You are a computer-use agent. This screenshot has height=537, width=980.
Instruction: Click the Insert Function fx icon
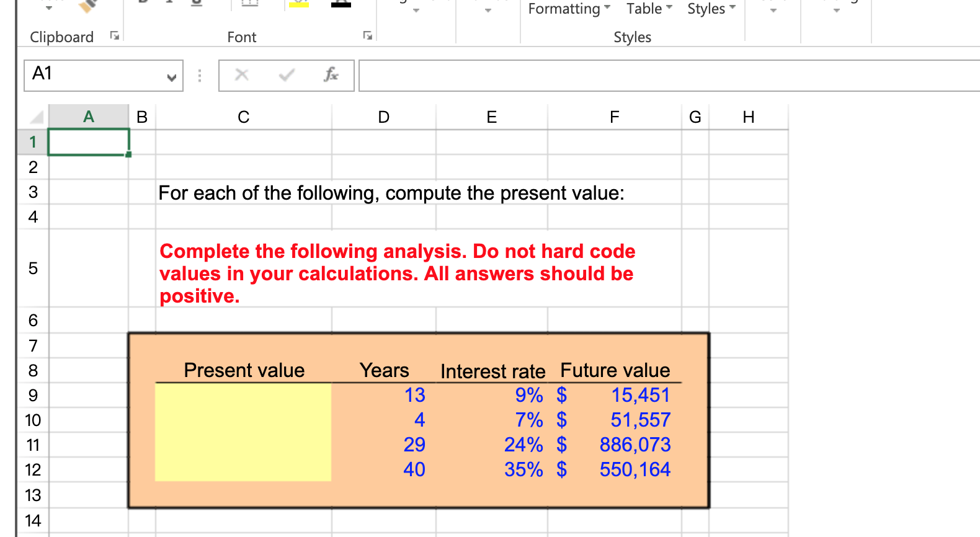click(x=331, y=75)
